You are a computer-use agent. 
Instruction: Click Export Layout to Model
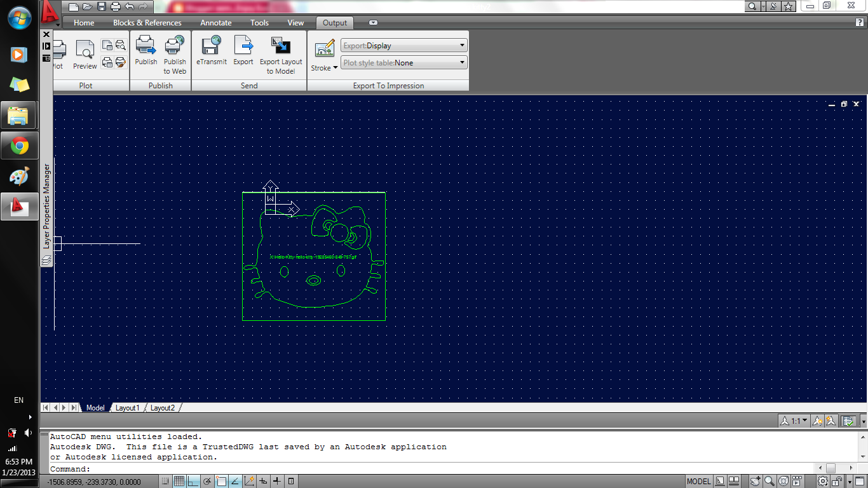click(x=281, y=55)
